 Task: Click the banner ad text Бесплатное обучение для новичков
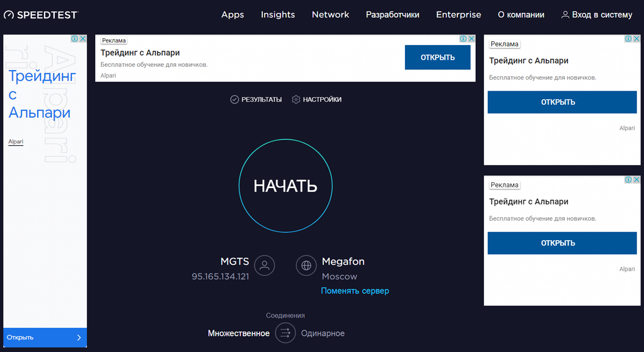pyautogui.click(x=154, y=64)
